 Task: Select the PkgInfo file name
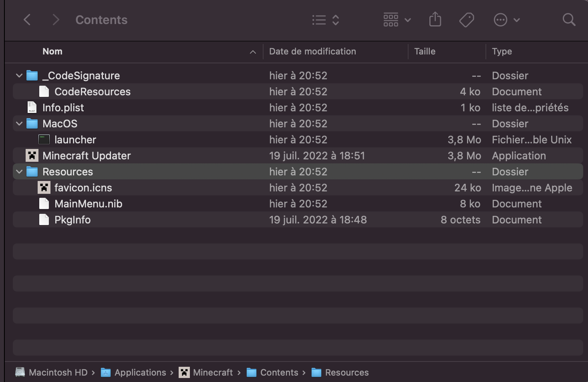click(72, 219)
